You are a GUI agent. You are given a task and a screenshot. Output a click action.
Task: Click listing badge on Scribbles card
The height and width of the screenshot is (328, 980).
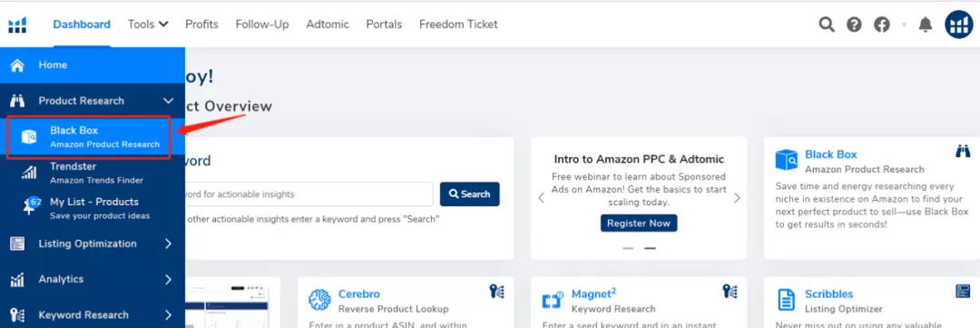963,291
